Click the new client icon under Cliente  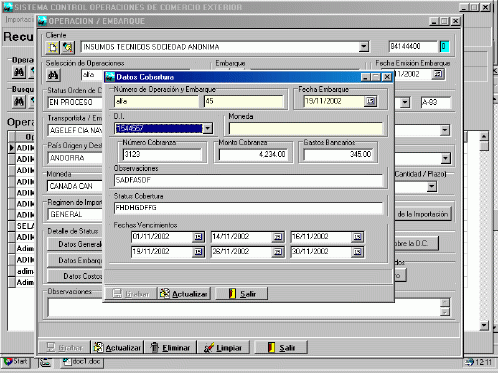52,47
